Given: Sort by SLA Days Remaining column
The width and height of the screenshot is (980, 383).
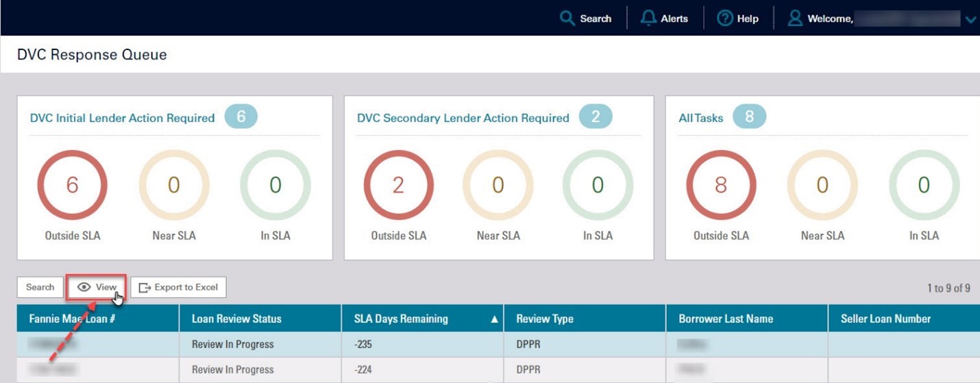Looking at the screenshot, I should click(x=423, y=319).
